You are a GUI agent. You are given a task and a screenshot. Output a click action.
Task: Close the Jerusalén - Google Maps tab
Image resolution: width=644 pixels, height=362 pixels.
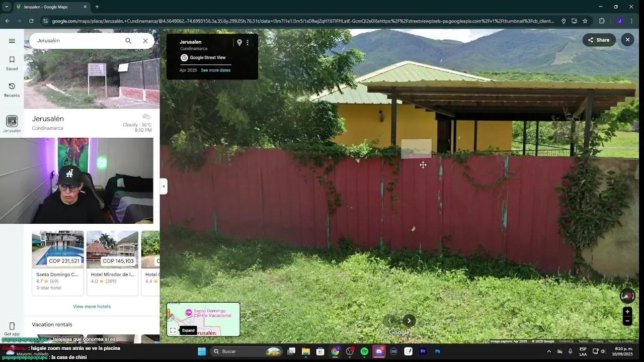[x=85, y=7]
